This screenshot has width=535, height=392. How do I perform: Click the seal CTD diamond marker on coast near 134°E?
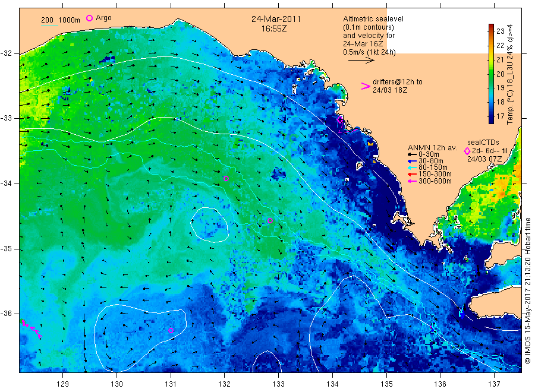tap(340, 119)
